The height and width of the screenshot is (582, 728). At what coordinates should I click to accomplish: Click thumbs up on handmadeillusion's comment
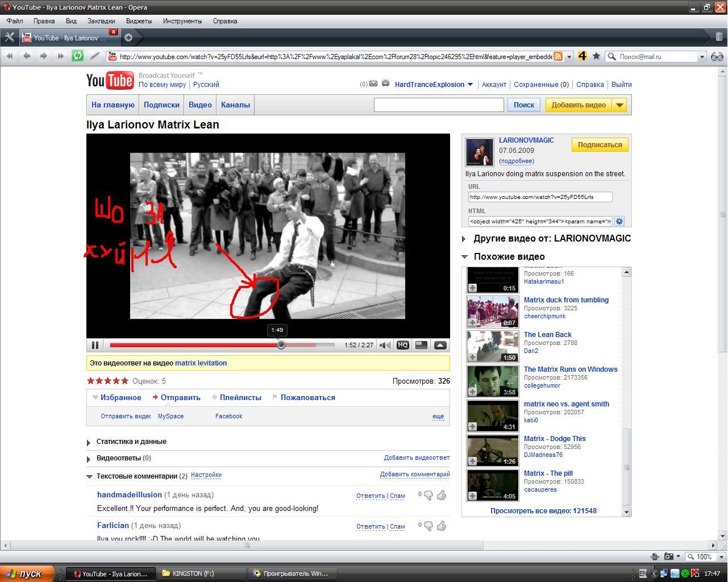point(442,495)
